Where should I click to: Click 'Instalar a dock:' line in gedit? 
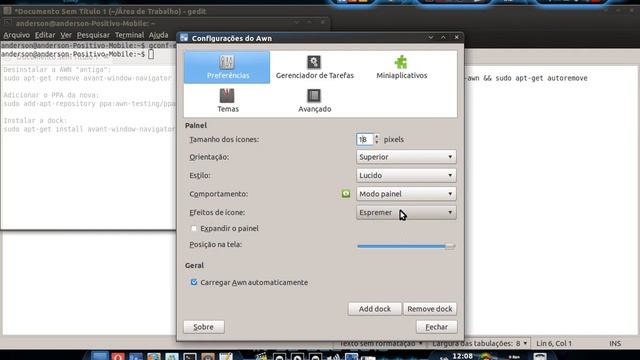(35, 120)
